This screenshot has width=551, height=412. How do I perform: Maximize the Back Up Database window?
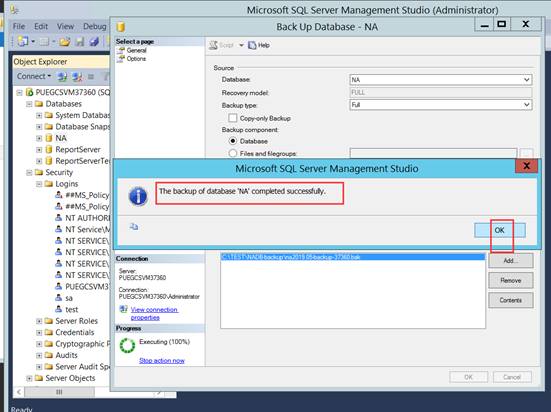click(x=501, y=24)
